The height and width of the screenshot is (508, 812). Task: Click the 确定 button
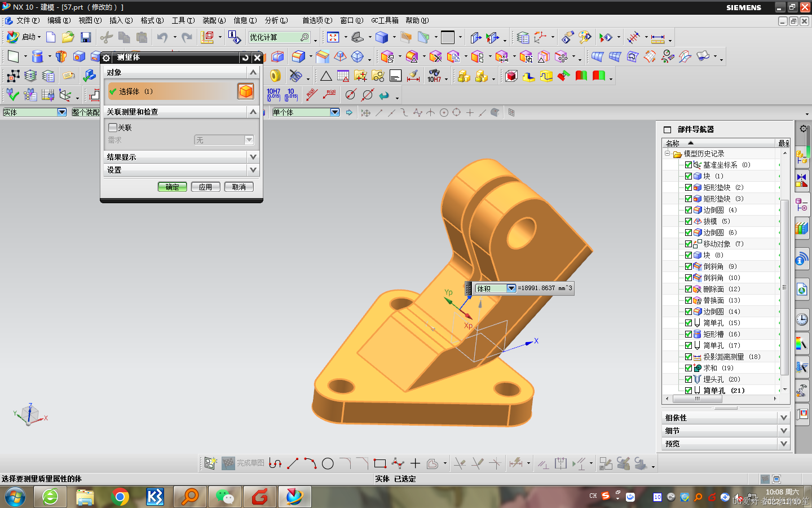(x=172, y=187)
